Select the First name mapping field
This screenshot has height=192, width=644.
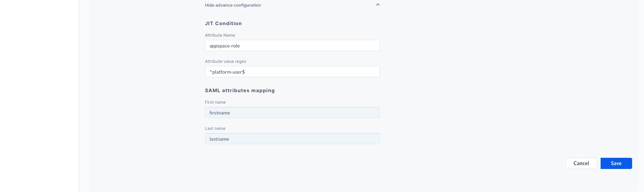[x=292, y=112]
